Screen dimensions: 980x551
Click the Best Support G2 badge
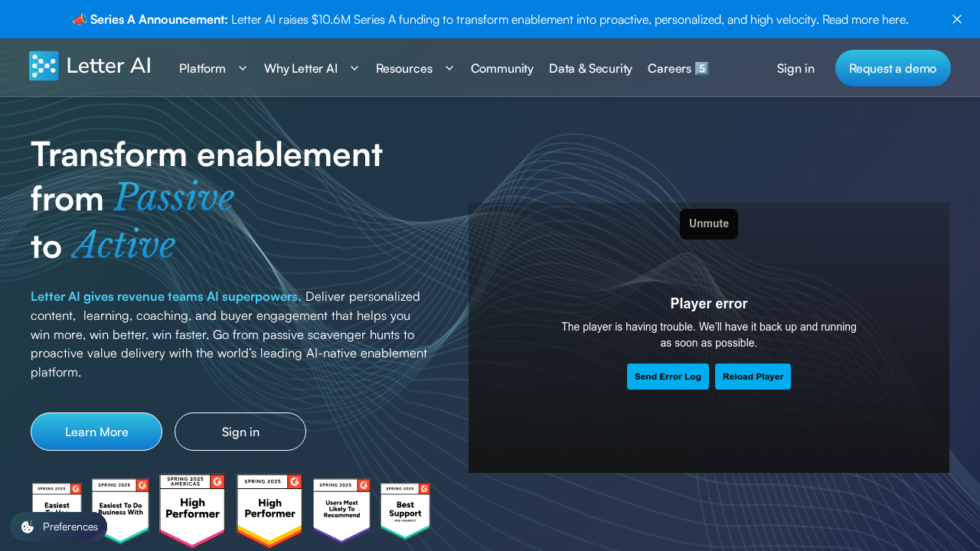(x=405, y=510)
